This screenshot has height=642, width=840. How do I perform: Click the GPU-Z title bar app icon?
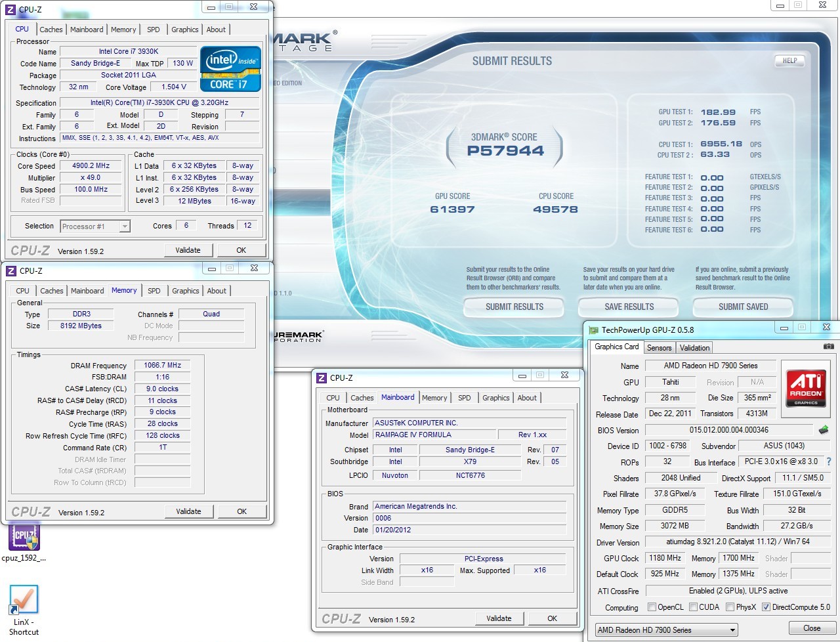(594, 330)
